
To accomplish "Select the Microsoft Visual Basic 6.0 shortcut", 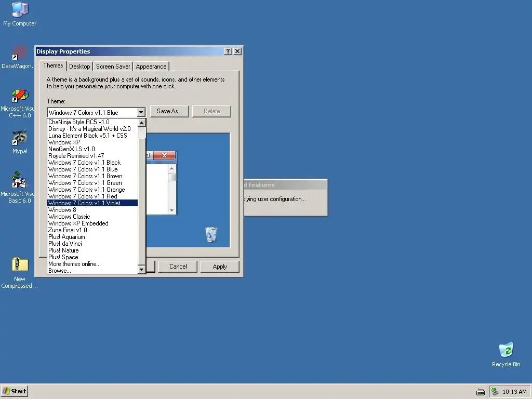I will pos(19,188).
